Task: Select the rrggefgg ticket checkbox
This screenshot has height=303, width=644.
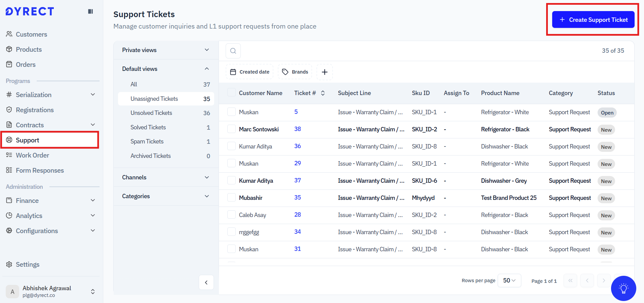Action: tap(231, 232)
